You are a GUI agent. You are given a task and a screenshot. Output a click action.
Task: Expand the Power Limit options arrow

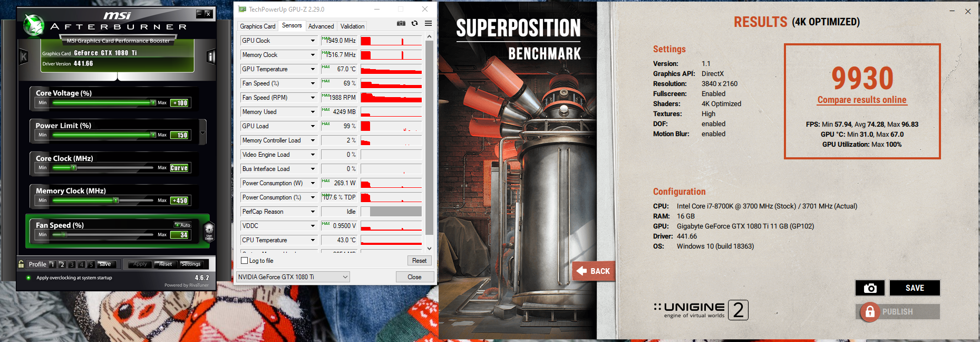(203, 131)
